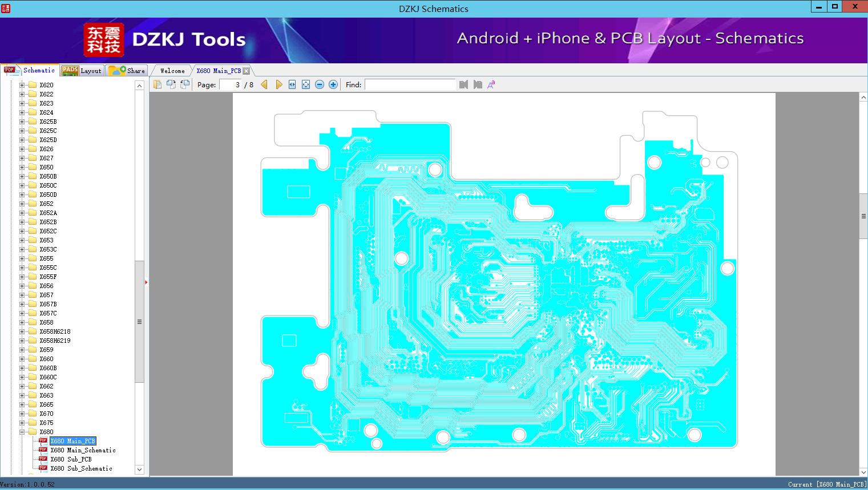Open the Share tab

click(x=127, y=71)
